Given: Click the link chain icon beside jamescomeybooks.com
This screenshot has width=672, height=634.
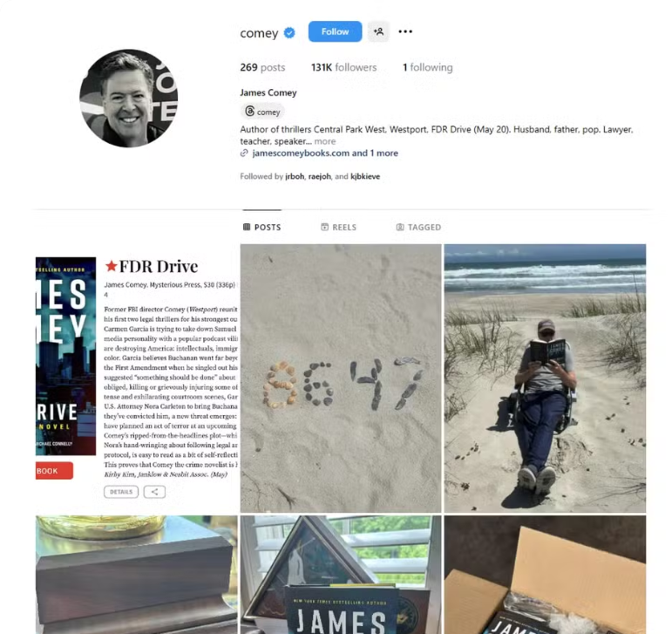Looking at the screenshot, I should coord(244,153).
